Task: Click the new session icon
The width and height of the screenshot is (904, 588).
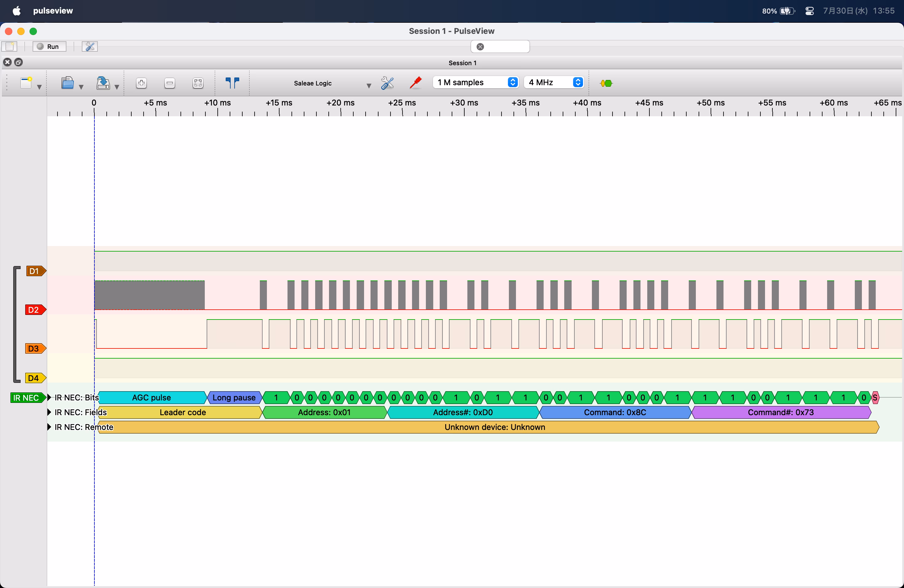Action: click(26, 82)
